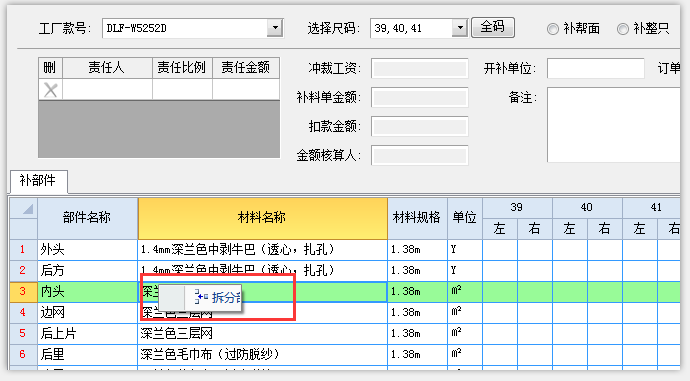
Task: Select highlighted row number 3 header
Action: coord(23,292)
